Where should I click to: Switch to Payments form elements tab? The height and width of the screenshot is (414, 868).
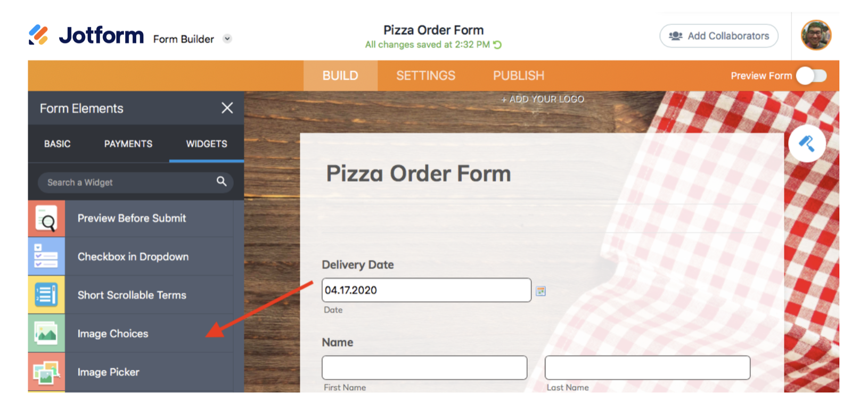[128, 144]
